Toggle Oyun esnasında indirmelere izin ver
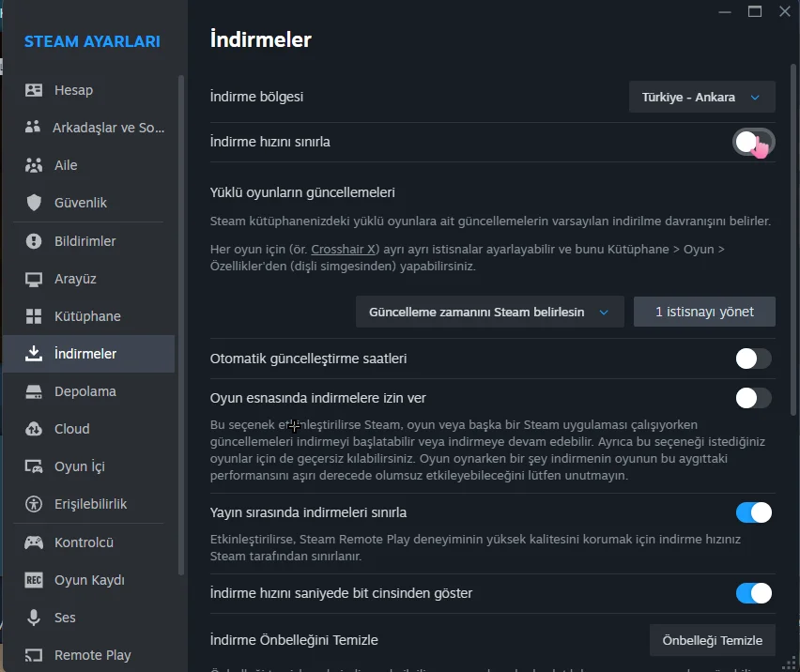Screen dimensions: 800x672 [x=754, y=398]
